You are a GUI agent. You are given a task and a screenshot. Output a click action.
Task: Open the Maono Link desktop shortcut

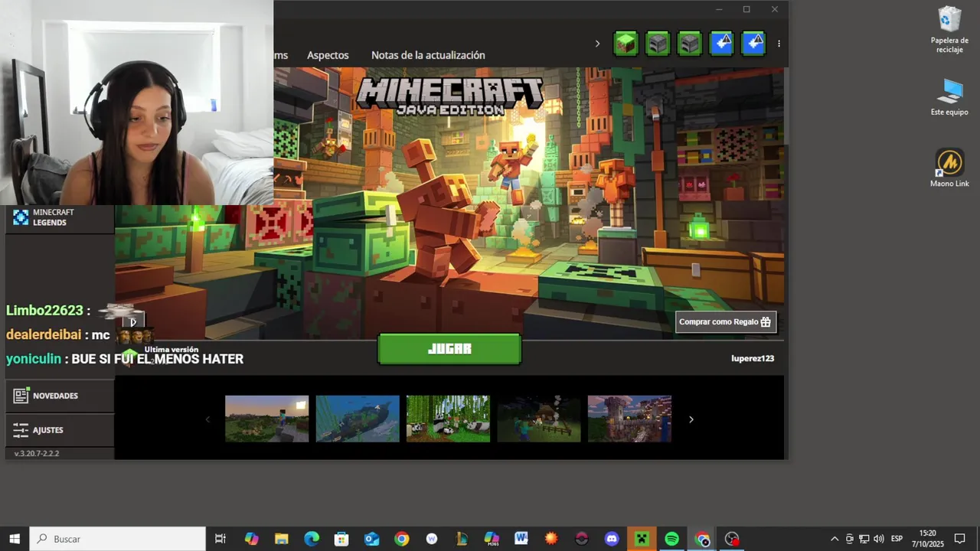tap(949, 168)
